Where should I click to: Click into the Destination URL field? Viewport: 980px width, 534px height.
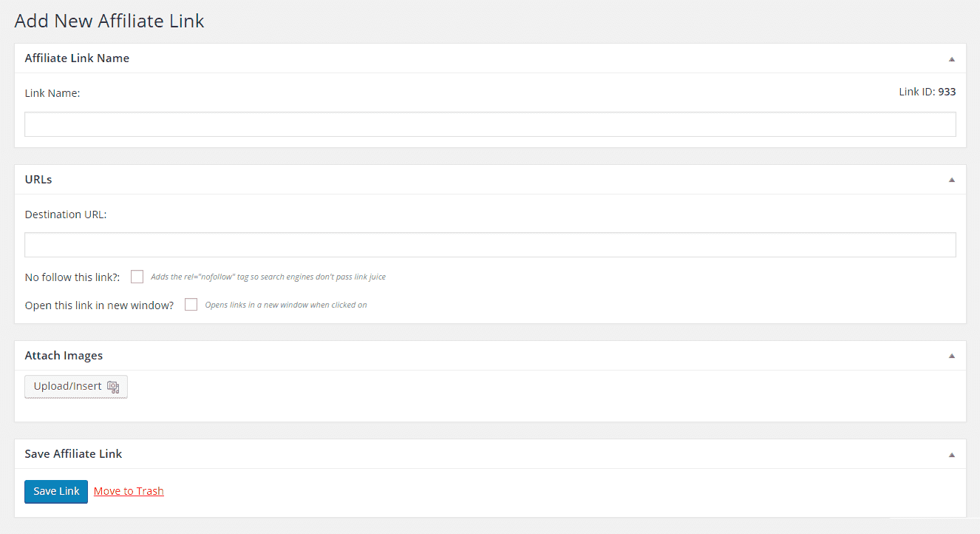coord(490,245)
